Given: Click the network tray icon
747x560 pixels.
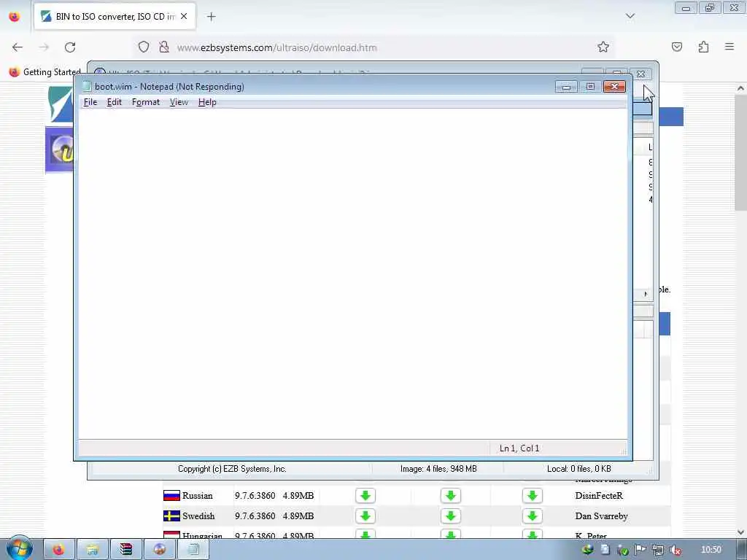Looking at the screenshot, I should 657,550.
